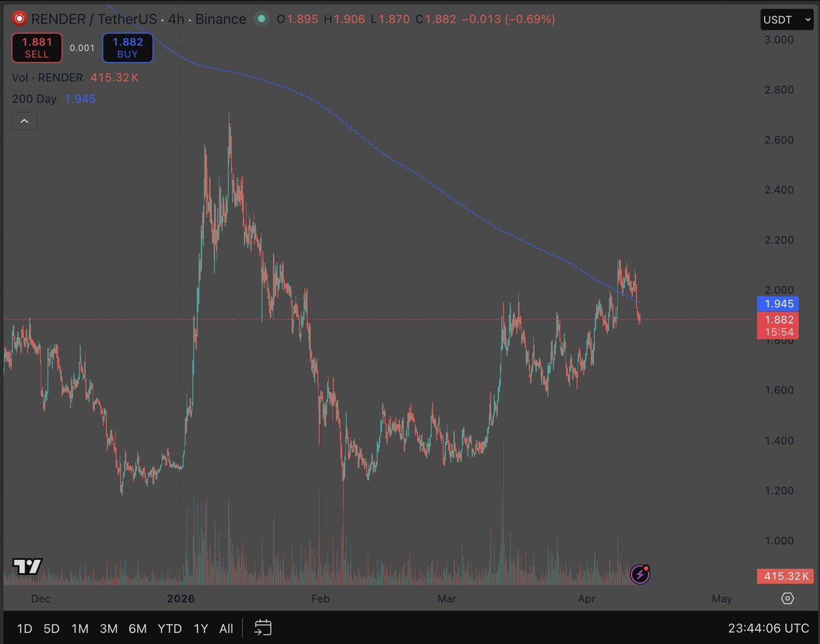The width and height of the screenshot is (820, 644).
Task: Switch to the 3M range
Action: coord(109,628)
